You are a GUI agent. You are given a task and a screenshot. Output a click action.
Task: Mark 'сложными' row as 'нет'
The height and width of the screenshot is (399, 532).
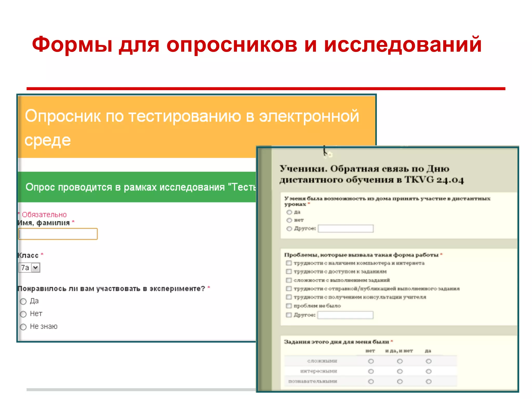[371, 361]
